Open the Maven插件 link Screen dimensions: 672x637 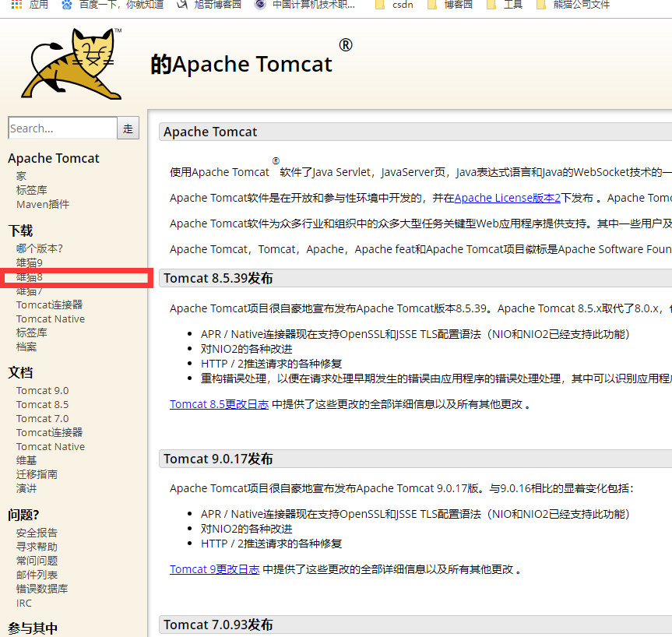[43, 204]
